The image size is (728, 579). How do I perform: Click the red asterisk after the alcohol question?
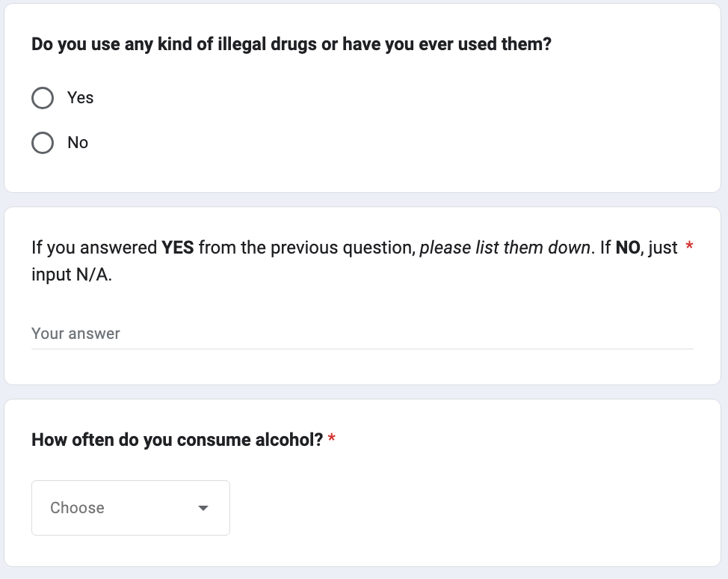(x=332, y=440)
